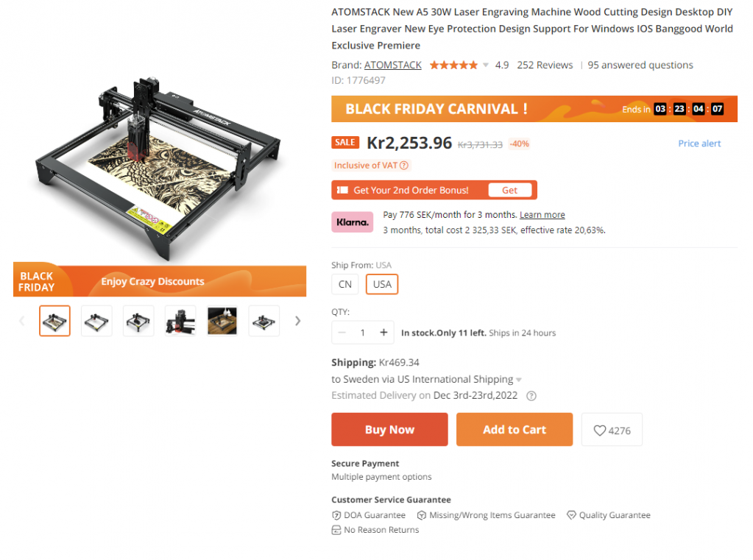Click the Buy Now button
This screenshot has width=753, height=560.
point(389,429)
